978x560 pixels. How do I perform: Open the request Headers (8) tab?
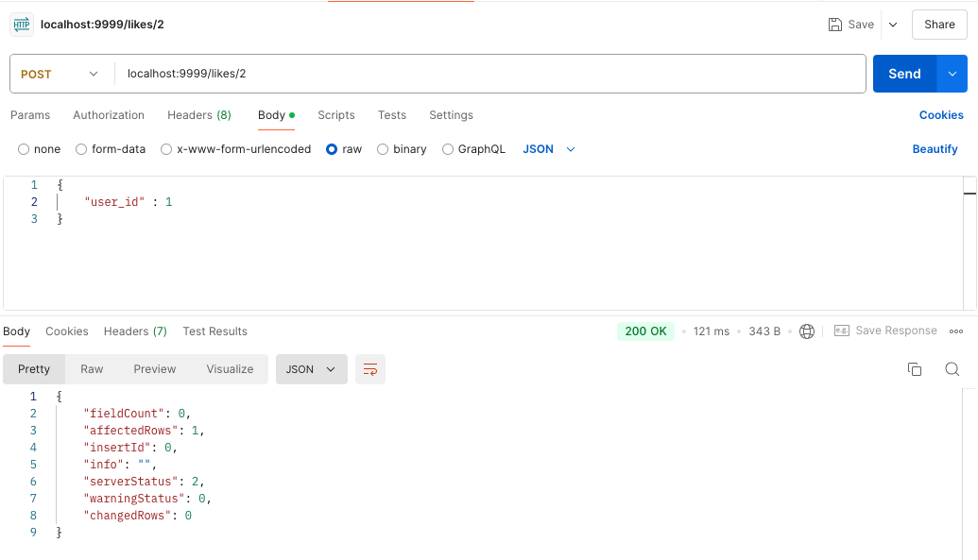199,115
